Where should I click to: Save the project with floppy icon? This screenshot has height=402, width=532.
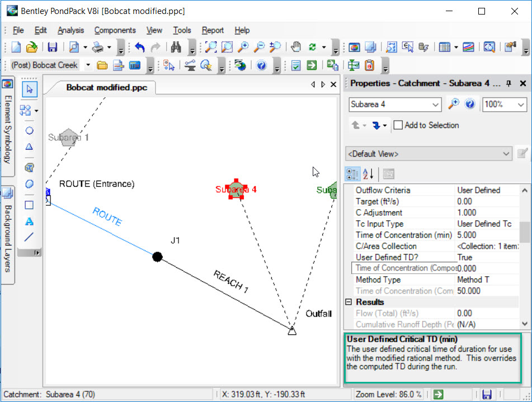(x=52, y=47)
